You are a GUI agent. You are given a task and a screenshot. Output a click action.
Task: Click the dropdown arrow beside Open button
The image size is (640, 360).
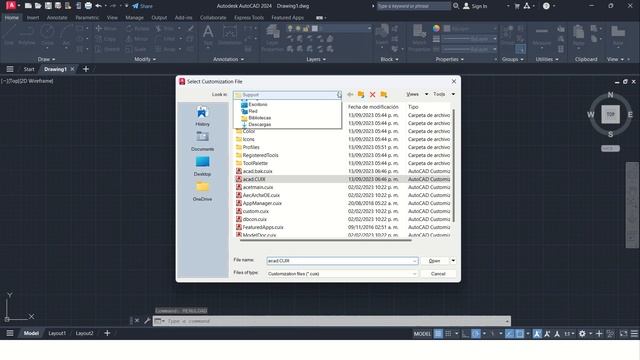coord(453,260)
